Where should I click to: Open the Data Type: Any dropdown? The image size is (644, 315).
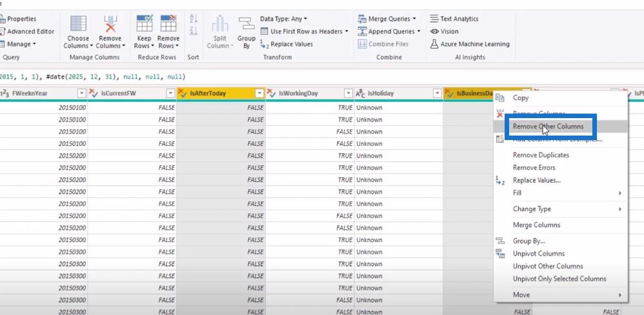tap(283, 19)
